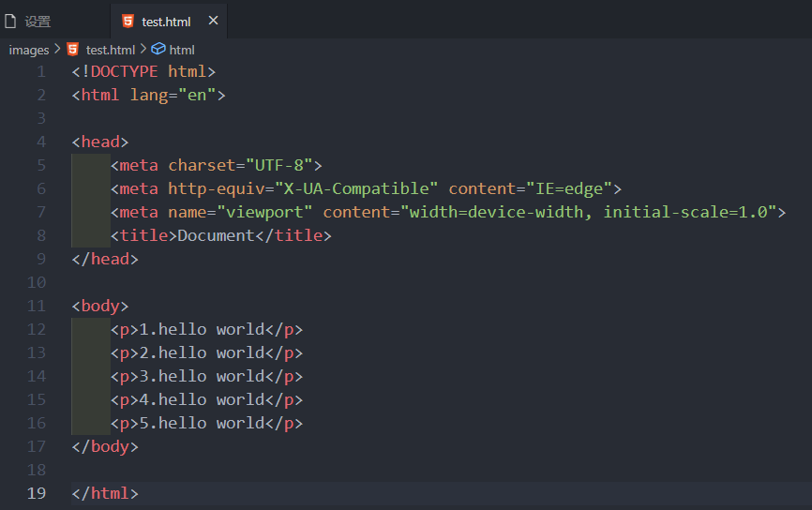Viewport: 812px width, 510px height.
Task: Click the 5.hello world paragraph line
Action: 206,423
